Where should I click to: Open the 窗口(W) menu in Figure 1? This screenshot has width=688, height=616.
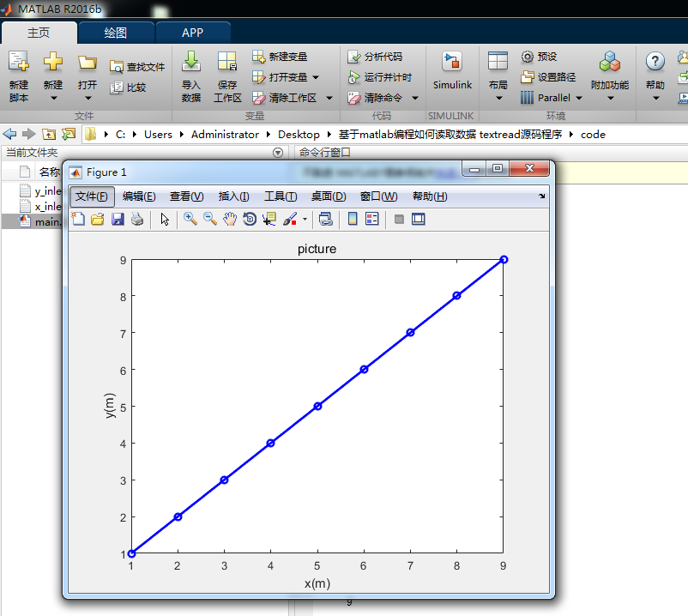point(378,196)
